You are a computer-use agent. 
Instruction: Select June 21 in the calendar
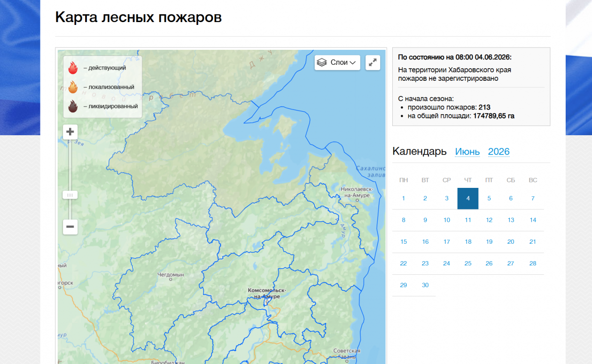pyautogui.click(x=533, y=242)
